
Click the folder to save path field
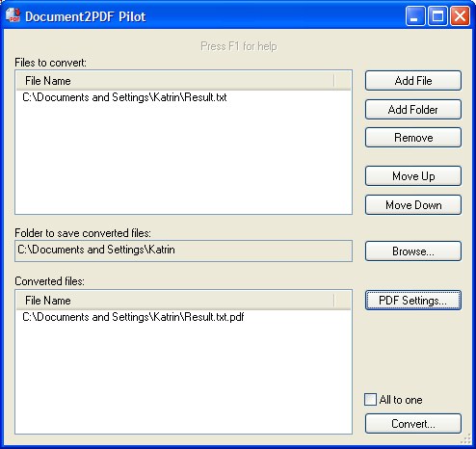[x=183, y=251]
